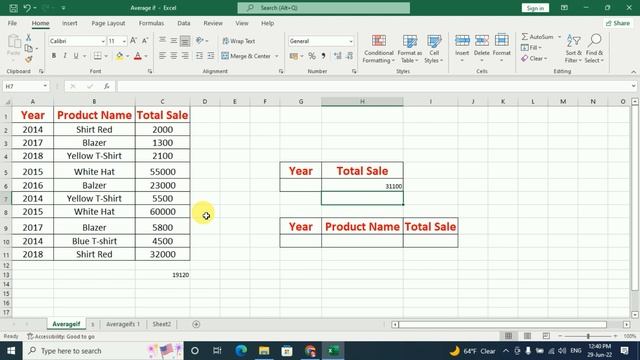The height and width of the screenshot is (360, 640).
Task: Click the formula bar input area
Action: (373, 86)
